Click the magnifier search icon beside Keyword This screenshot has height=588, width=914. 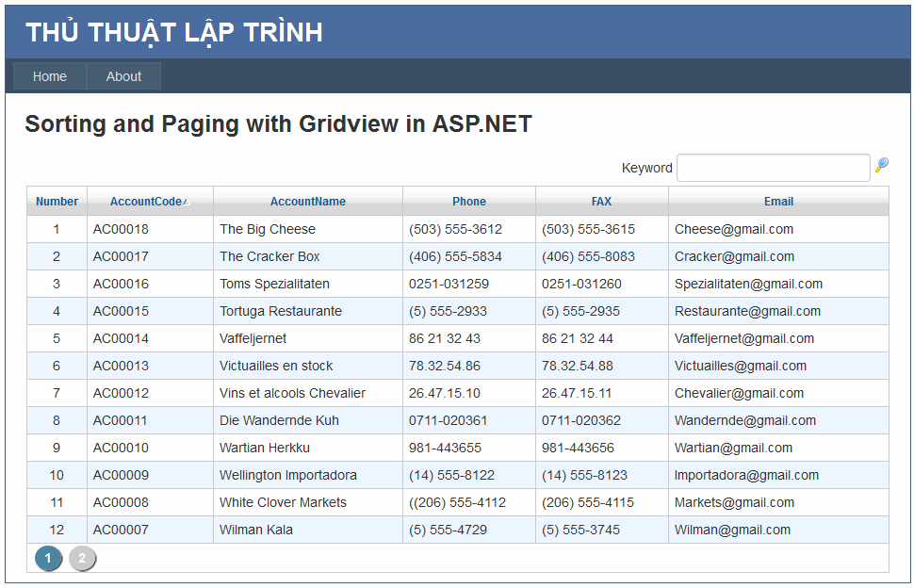pyautogui.click(x=881, y=165)
